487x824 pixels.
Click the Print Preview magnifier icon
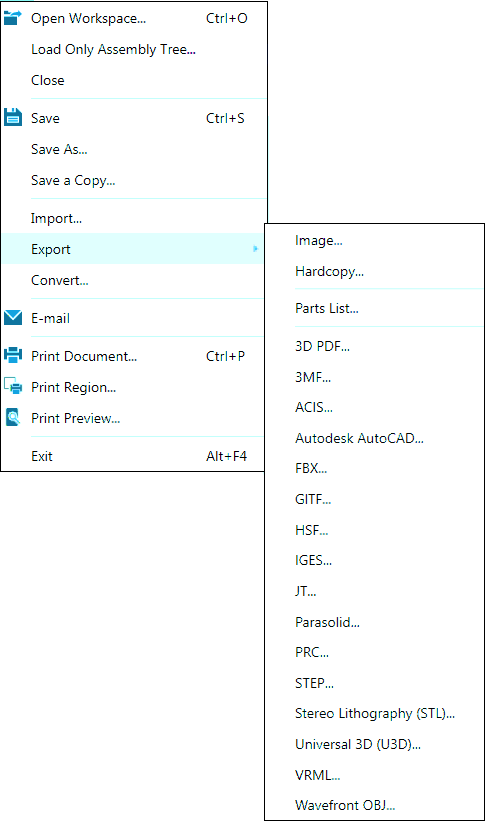[x=13, y=417]
